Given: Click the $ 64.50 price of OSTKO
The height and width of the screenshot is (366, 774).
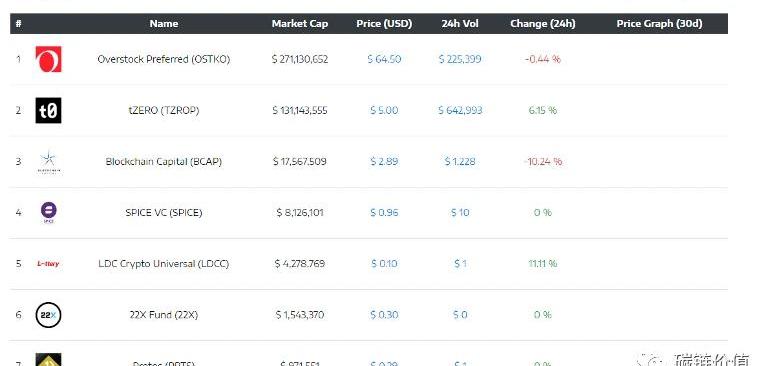Looking at the screenshot, I should 384,59.
